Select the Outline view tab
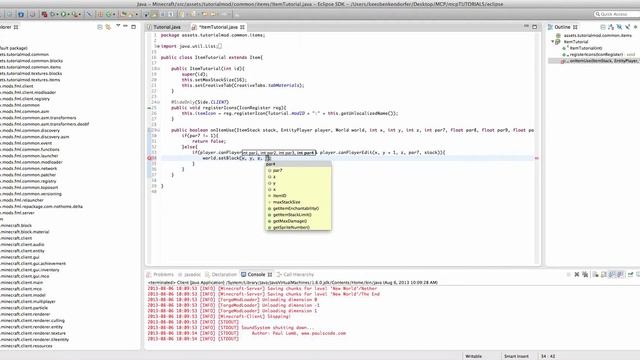This screenshot has width=640, height=360. click(562, 27)
